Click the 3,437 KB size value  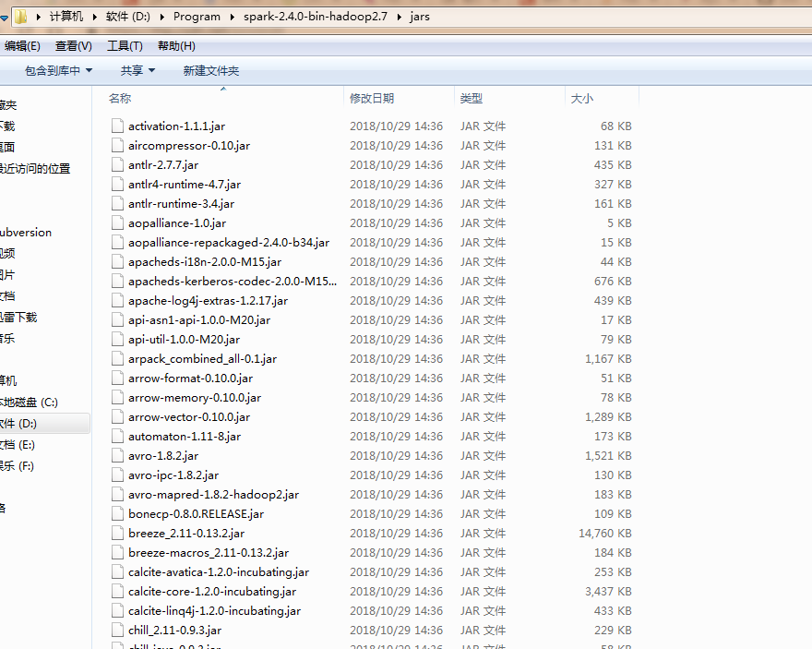click(x=608, y=592)
